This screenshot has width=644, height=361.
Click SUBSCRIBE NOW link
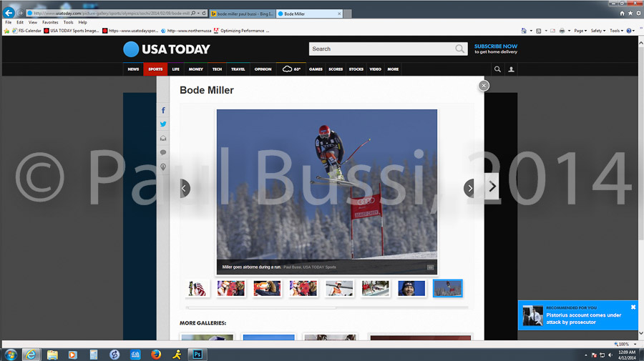496,46
